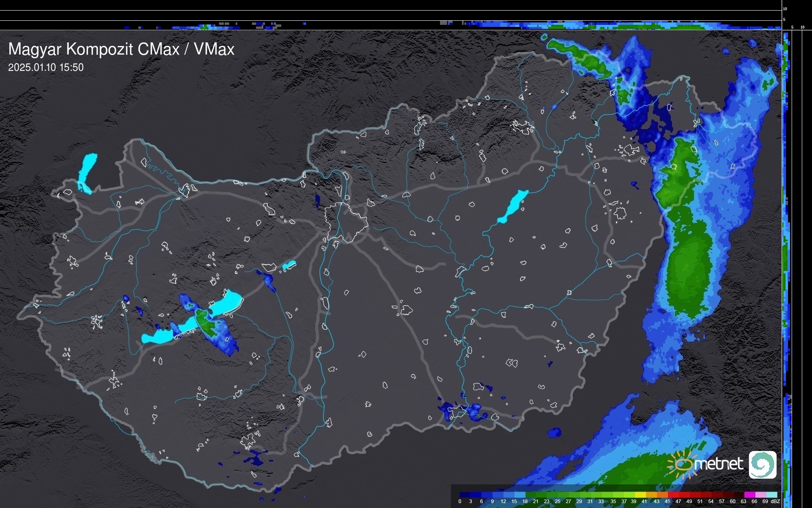This screenshot has height=508, width=812.
Task: Select the magenta 63 dBZ legend swatch
Action: pos(749,495)
